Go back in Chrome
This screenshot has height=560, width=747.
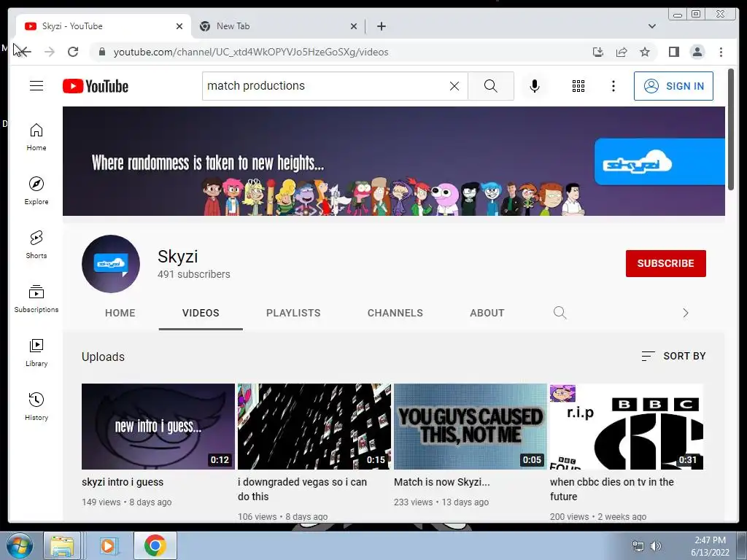[24, 52]
